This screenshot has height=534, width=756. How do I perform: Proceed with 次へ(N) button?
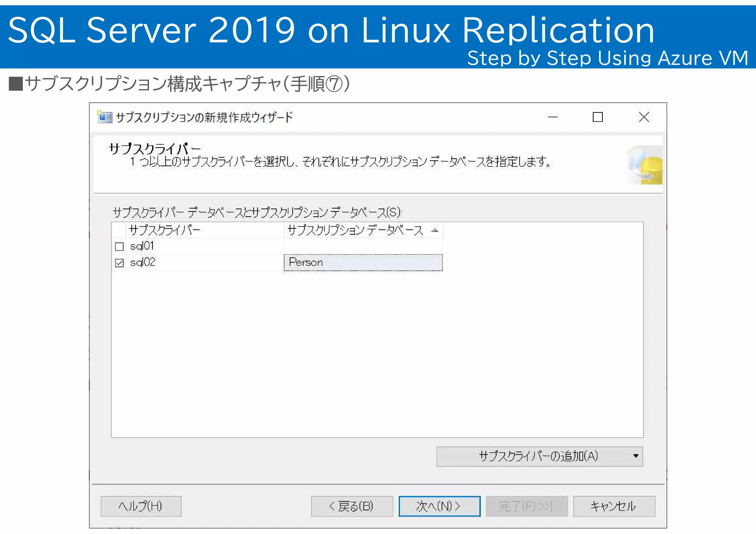pos(439,506)
